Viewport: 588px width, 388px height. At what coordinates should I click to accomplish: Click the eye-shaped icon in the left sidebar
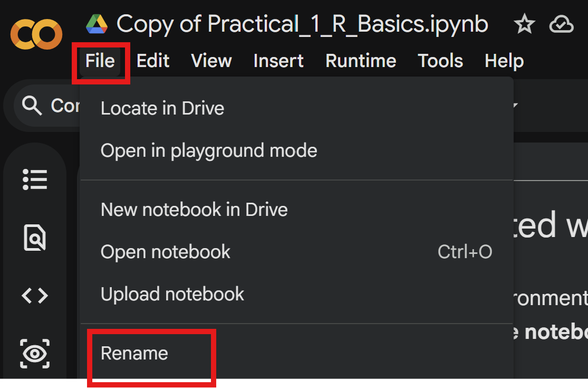coord(35,353)
